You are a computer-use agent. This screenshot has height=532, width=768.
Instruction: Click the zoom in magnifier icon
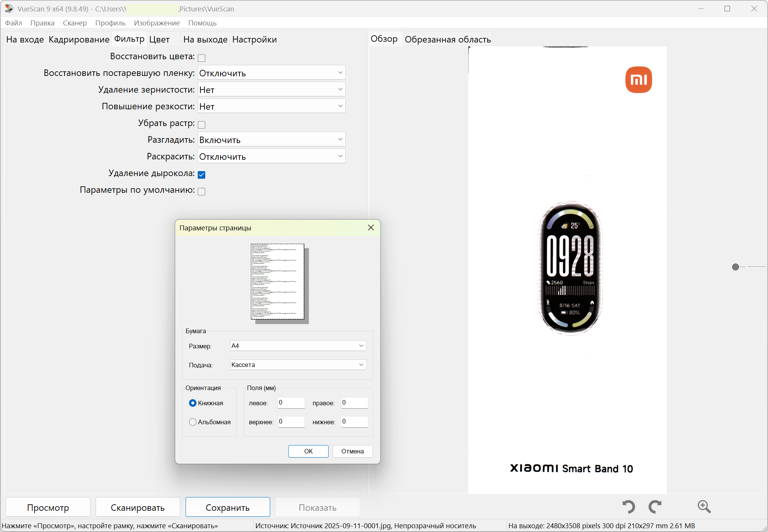click(x=704, y=507)
